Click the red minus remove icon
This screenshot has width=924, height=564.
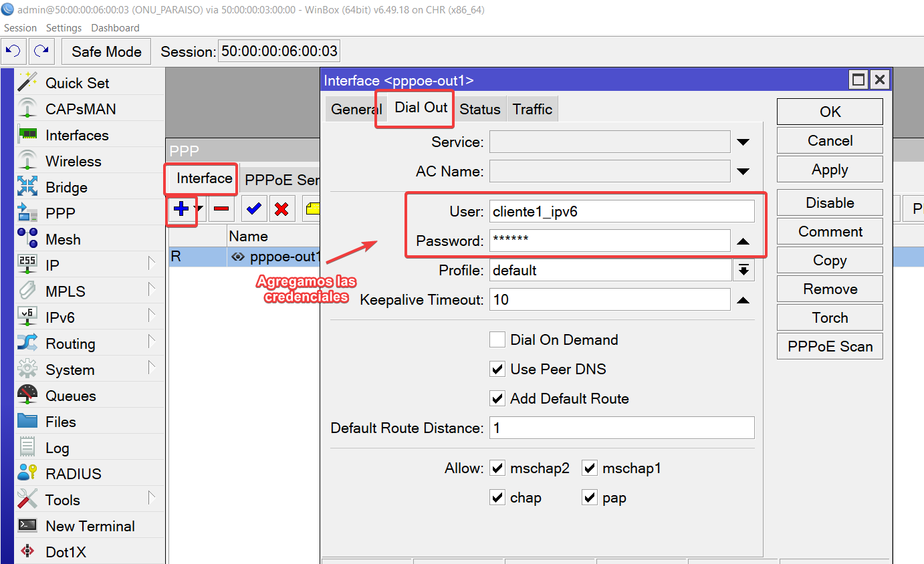(x=221, y=209)
